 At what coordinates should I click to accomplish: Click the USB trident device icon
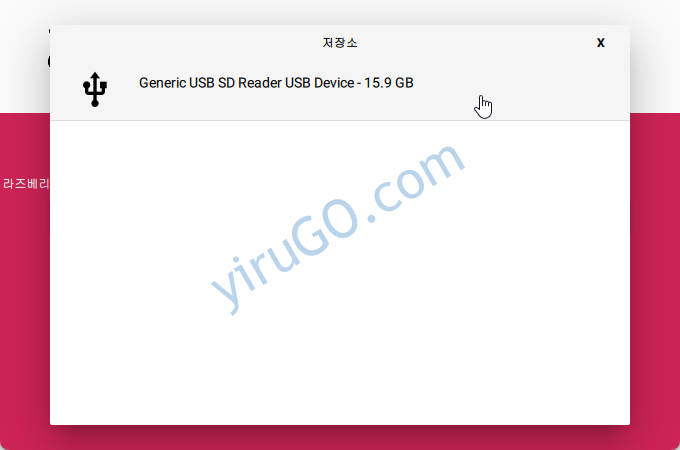click(95, 89)
